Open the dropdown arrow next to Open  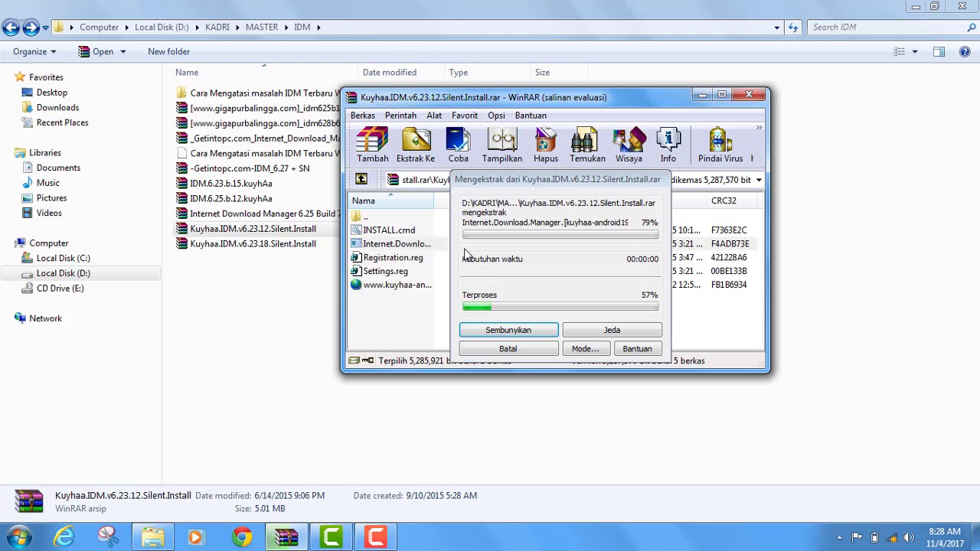[x=122, y=51]
